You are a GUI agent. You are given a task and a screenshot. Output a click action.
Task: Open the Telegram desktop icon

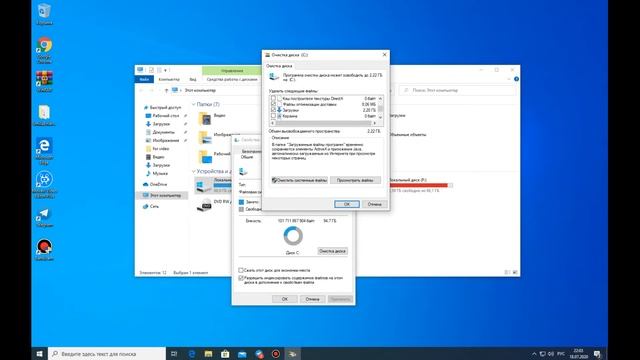44,217
